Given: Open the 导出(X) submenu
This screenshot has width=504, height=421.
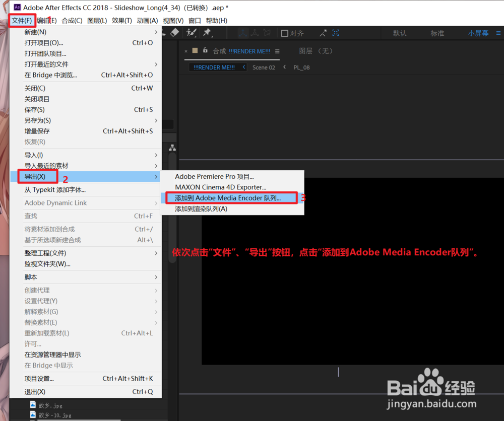Looking at the screenshot, I should point(86,177).
